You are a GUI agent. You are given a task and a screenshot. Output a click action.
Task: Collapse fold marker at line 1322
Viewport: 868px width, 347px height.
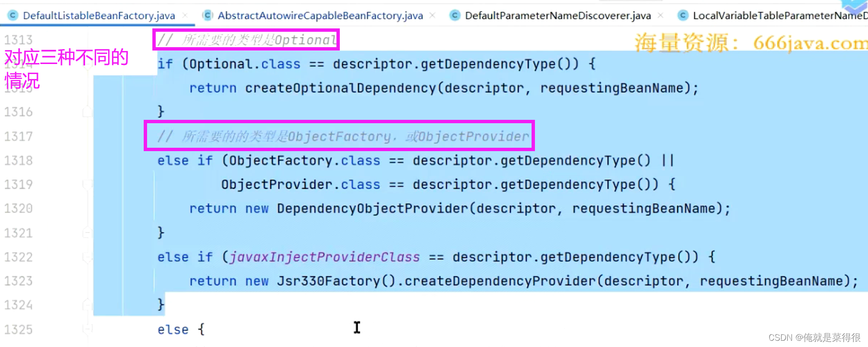(x=87, y=257)
